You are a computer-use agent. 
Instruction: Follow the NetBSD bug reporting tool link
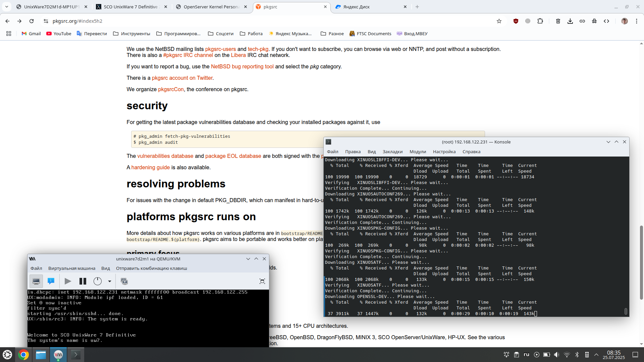click(x=242, y=66)
